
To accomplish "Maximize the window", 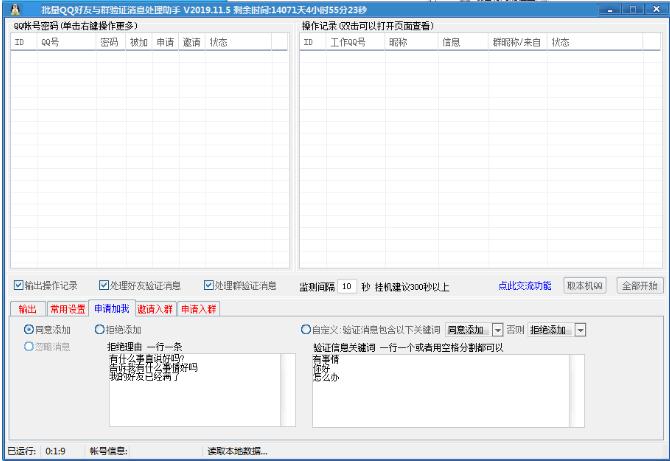I will (x=633, y=9).
